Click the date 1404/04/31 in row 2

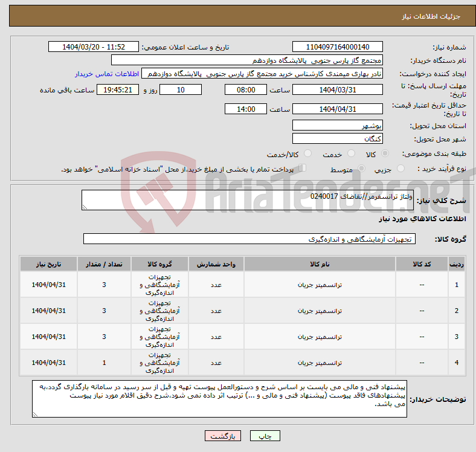click(x=48, y=311)
